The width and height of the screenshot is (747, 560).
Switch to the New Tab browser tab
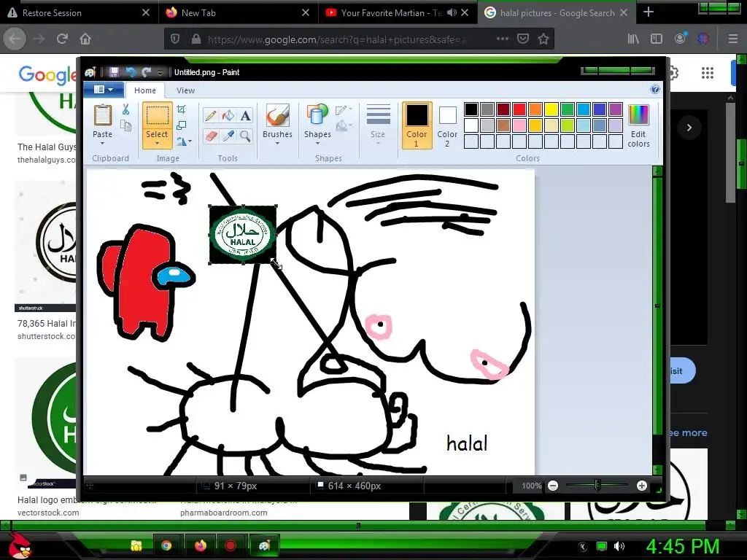pos(239,13)
